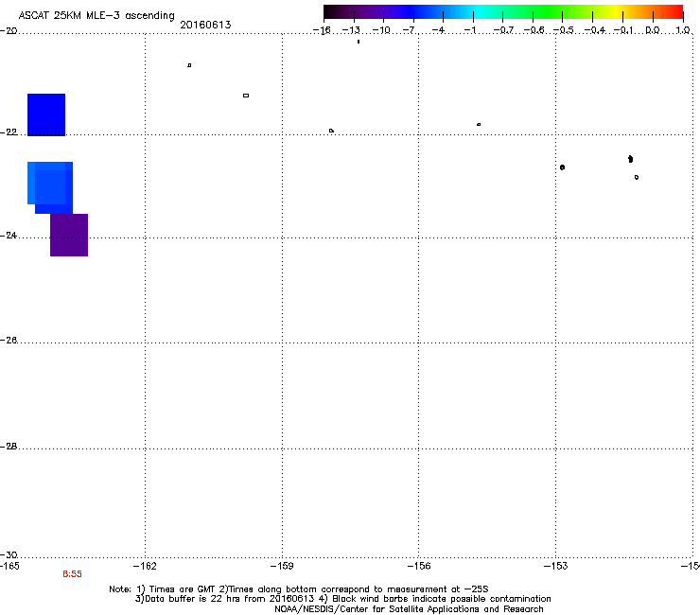Click the -0.1 color scale label
700x615 pixels.
click(x=623, y=30)
